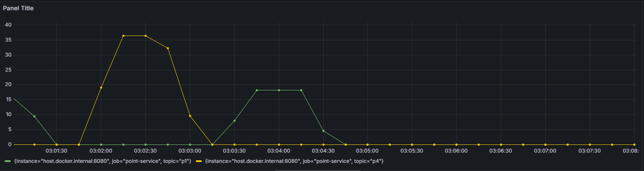This screenshot has height=171, width=644.
Task: Click the x-axis time label 03:06:00
Action: (456, 151)
